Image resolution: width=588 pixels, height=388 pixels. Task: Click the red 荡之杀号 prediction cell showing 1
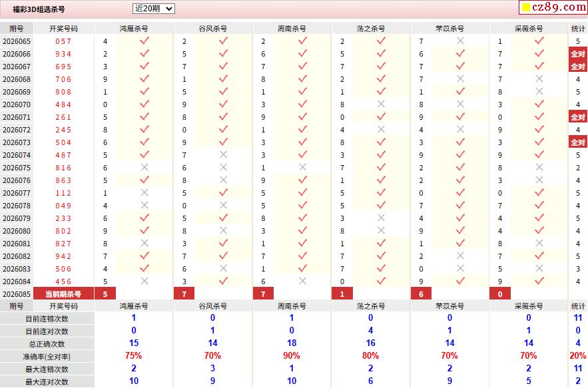pyautogui.click(x=342, y=294)
